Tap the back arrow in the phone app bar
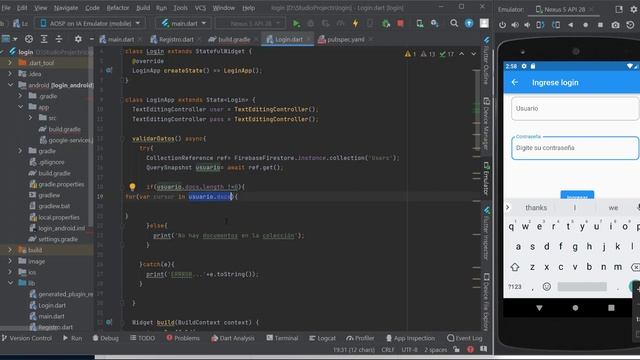 click(x=515, y=82)
